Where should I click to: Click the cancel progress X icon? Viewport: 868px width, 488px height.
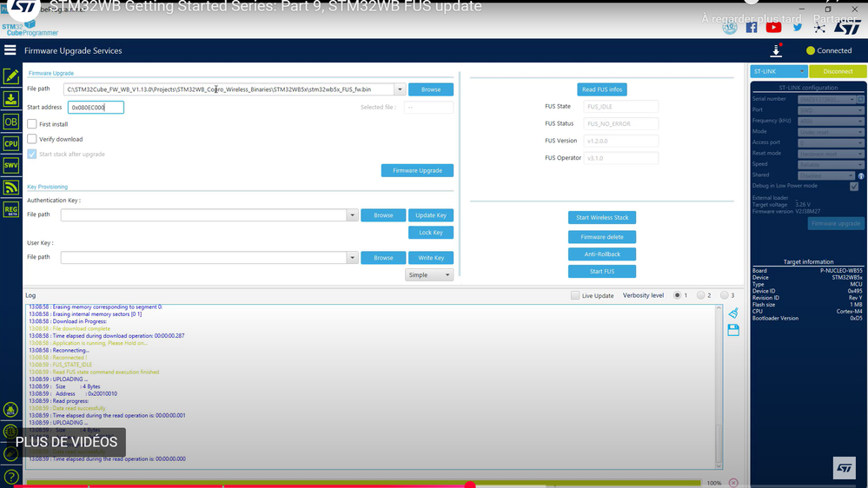coord(733,483)
